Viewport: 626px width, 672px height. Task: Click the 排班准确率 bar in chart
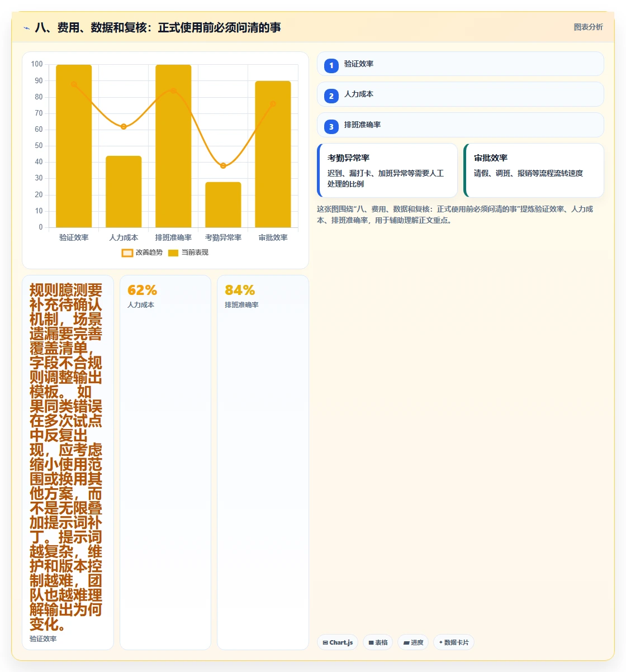coord(173,146)
